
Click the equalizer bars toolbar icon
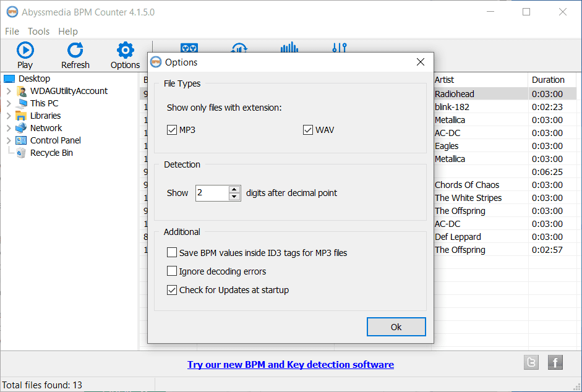click(289, 48)
